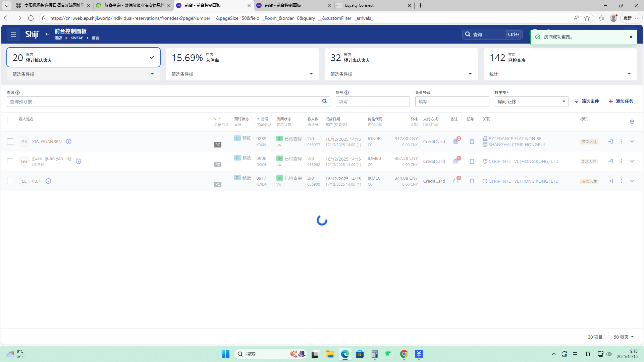Click search magnifier in reservation query field
This screenshot has width=644, height=362.
click(324, 101)
